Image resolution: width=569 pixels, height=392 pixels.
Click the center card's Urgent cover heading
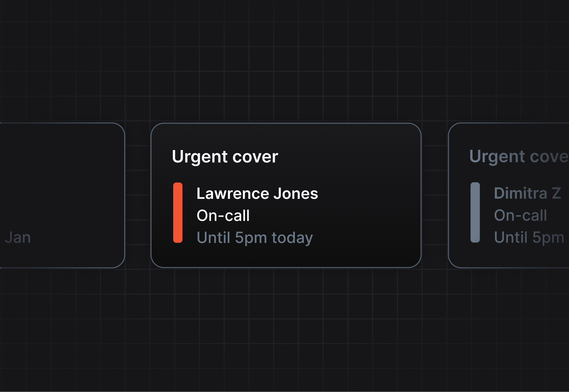(225, 157)
